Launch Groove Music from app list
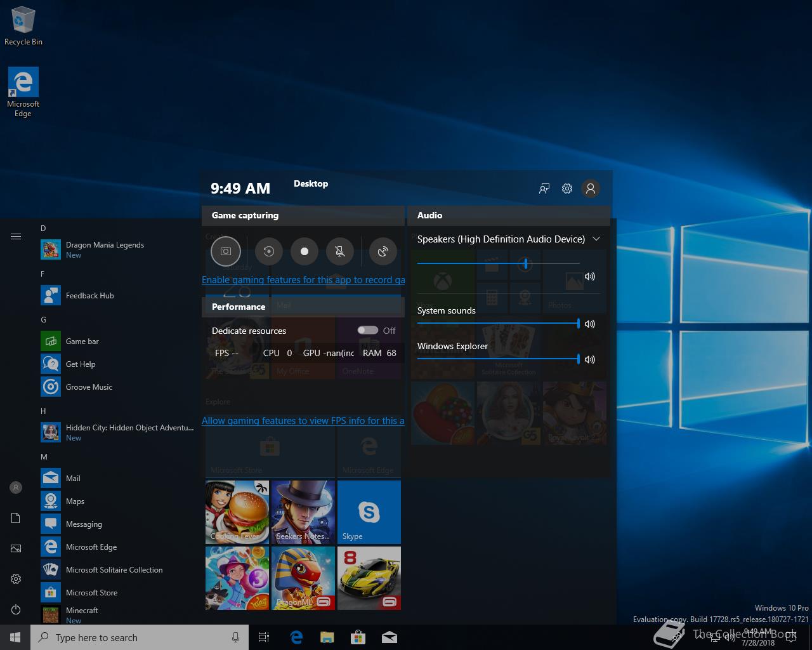The image size is (812, 650). (x=117, y=387)
